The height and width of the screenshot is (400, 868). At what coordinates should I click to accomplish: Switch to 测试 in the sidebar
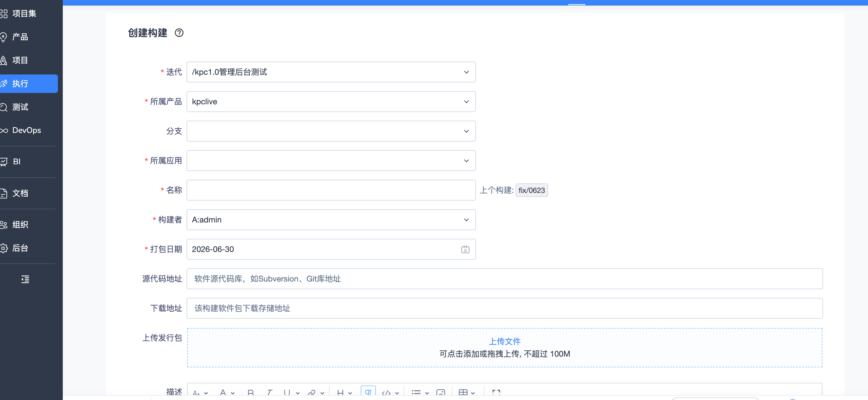[x=20, y=107]
